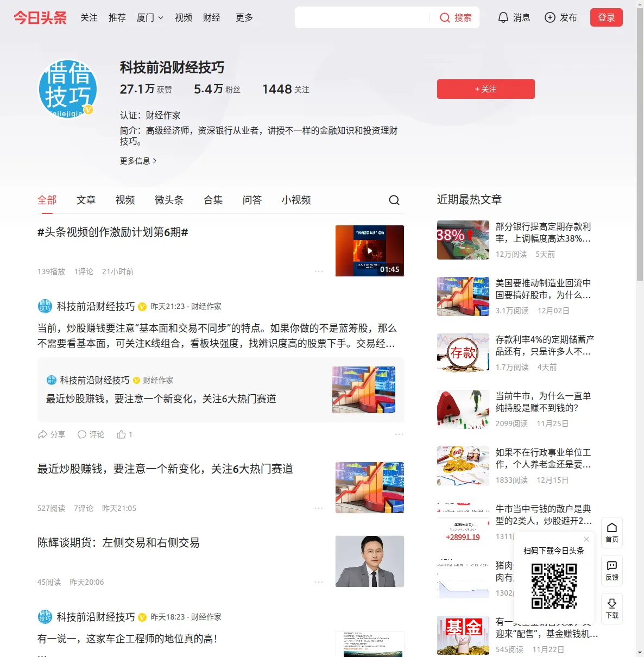Open more options for 陈辉谈期货 article
Screen dimensions: 644x657
[319, 582]
